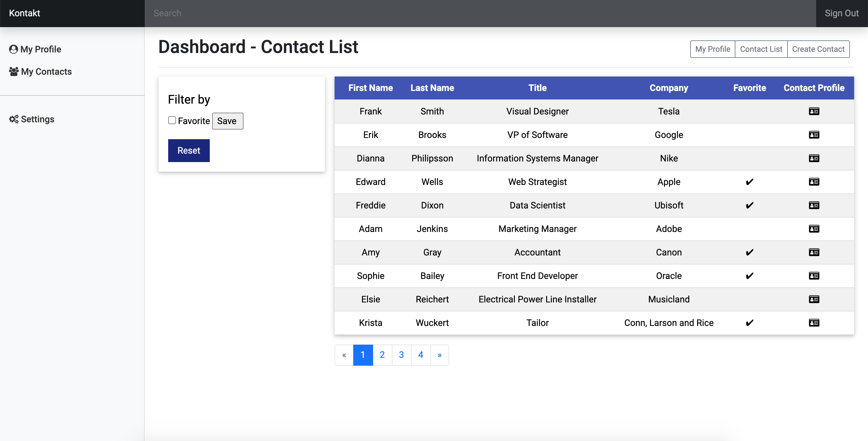Click the My Contacts people icon
Viewport: 868px width, 441px height.
pyautogui.click(x=14, y=71)
